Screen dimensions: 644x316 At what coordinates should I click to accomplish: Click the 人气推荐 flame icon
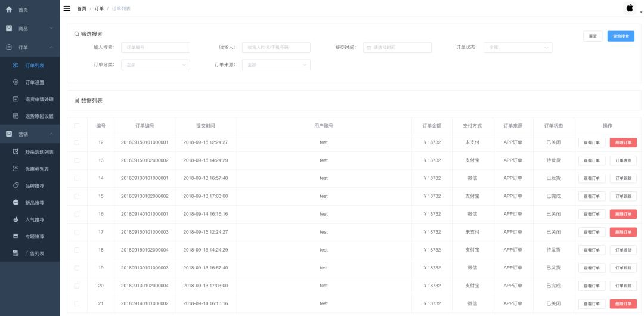(x=16, y=219)
